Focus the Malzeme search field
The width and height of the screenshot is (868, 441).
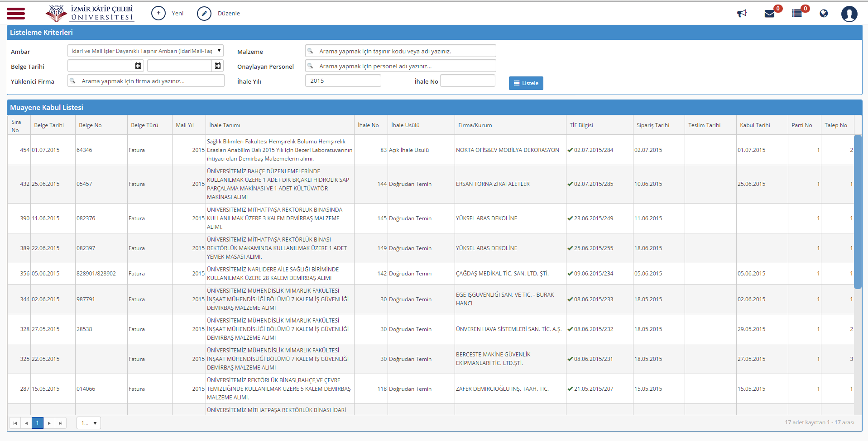[x=400, y=51]
